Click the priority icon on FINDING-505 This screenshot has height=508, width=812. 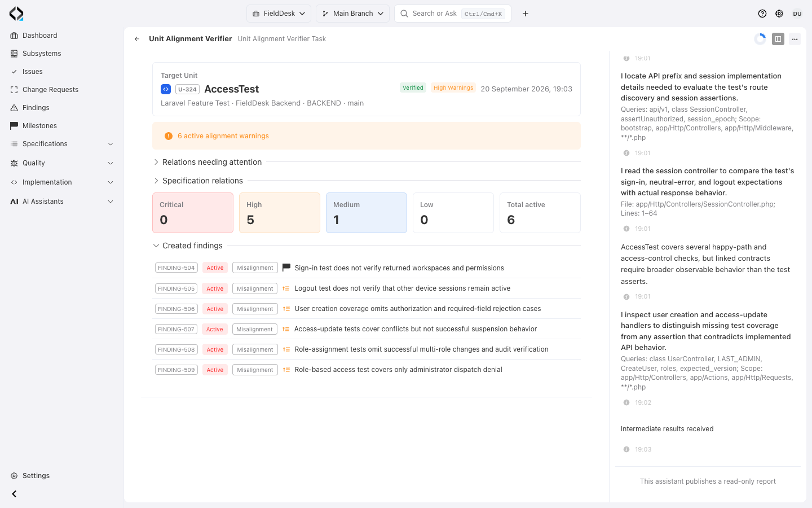[x=286, y=288]
